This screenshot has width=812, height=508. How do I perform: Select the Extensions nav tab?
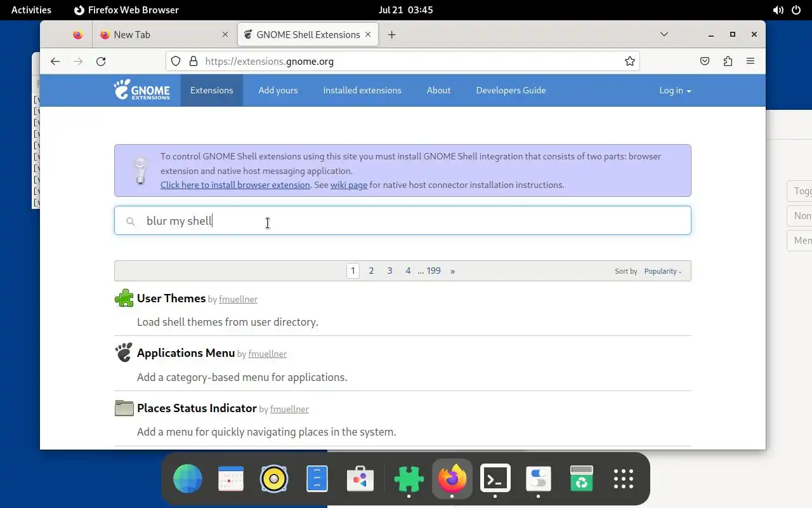click(x=212, y=90)
